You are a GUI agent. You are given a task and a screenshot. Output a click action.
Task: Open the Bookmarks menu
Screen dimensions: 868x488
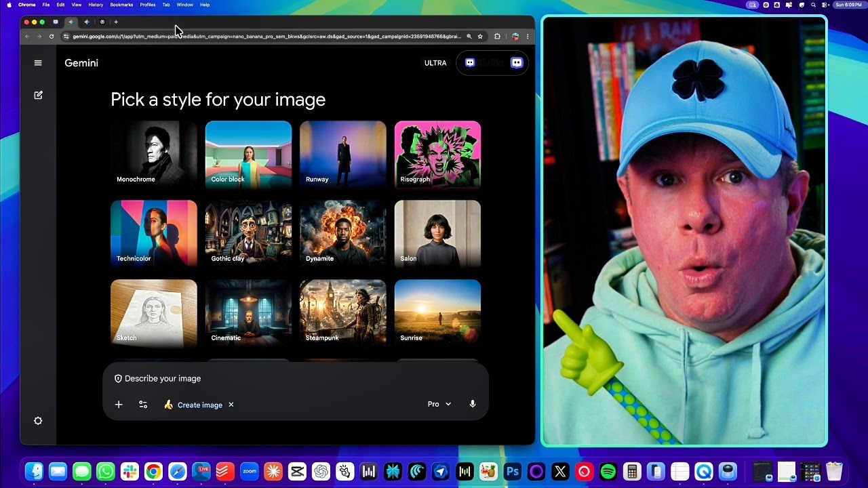tap(121, 5)
